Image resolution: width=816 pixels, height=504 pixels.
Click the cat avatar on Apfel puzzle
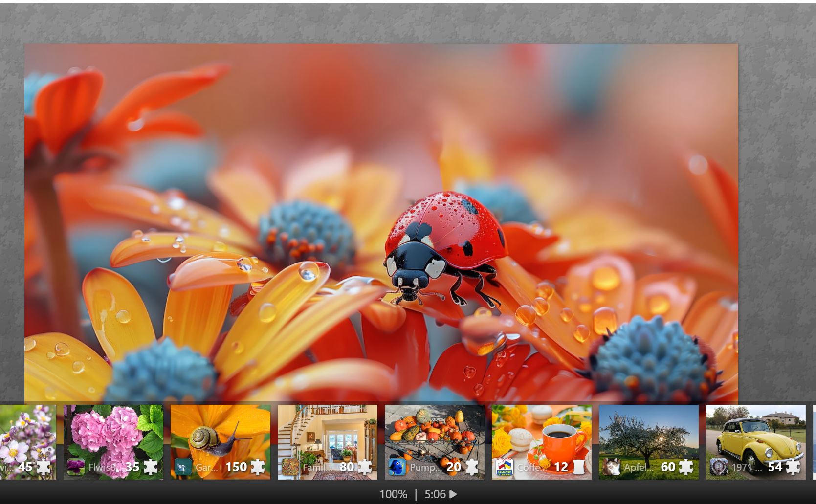[x=611, y=467]
